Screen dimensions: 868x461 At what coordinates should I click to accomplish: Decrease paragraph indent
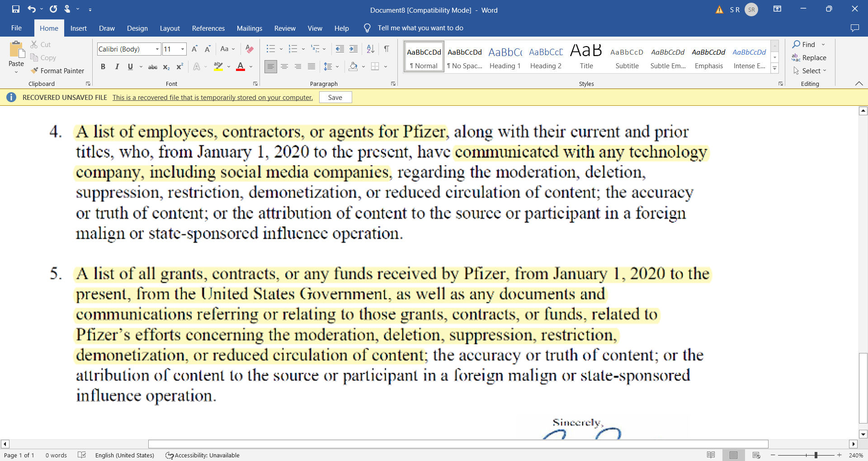pyautogui.click(x=340, y=49)
